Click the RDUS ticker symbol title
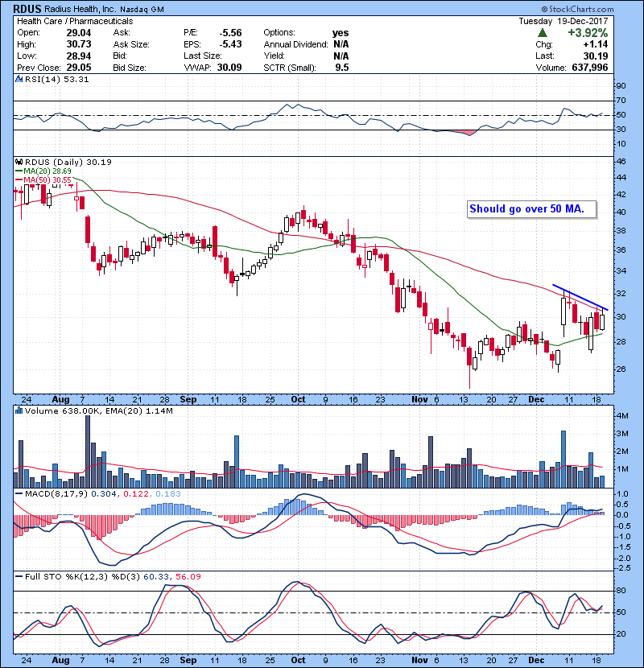 coord(27,9)
